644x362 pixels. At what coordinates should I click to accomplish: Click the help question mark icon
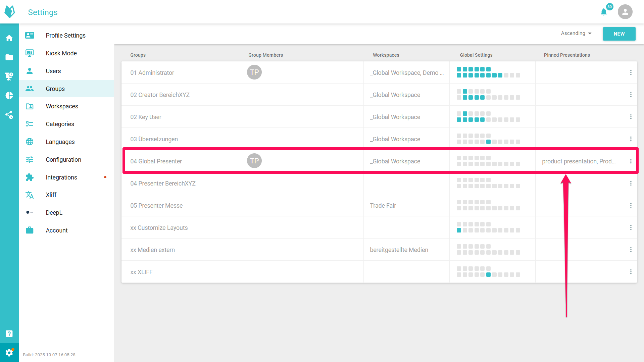click(9, 333)
